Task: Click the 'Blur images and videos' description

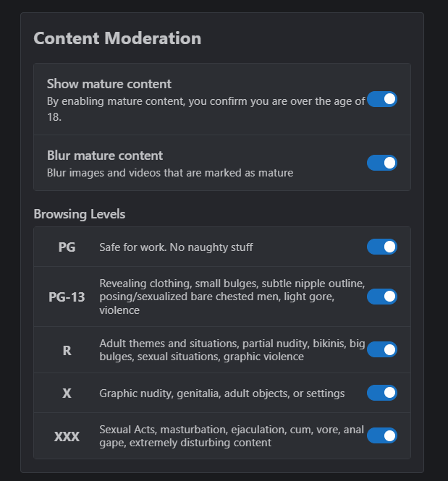Action: coord(170,173)
